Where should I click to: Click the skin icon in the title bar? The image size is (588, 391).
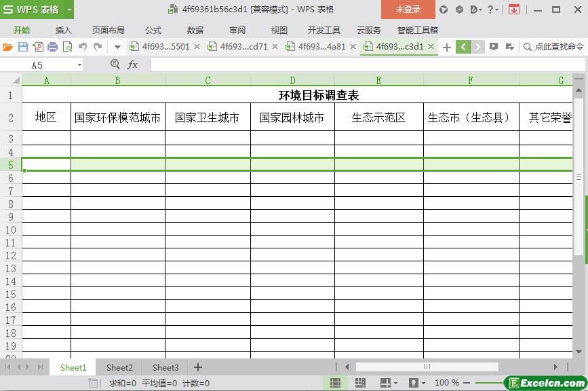click(x=444, y=10)
